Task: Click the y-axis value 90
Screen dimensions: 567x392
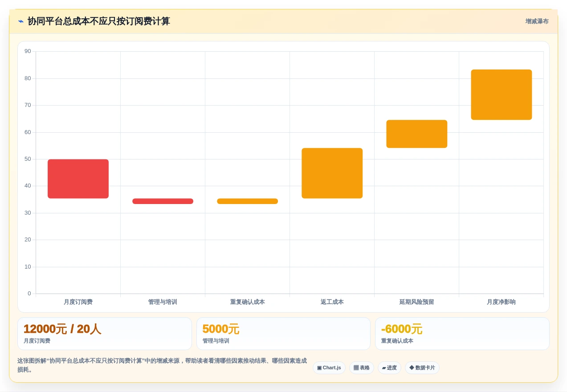Action: pos(28,51)
